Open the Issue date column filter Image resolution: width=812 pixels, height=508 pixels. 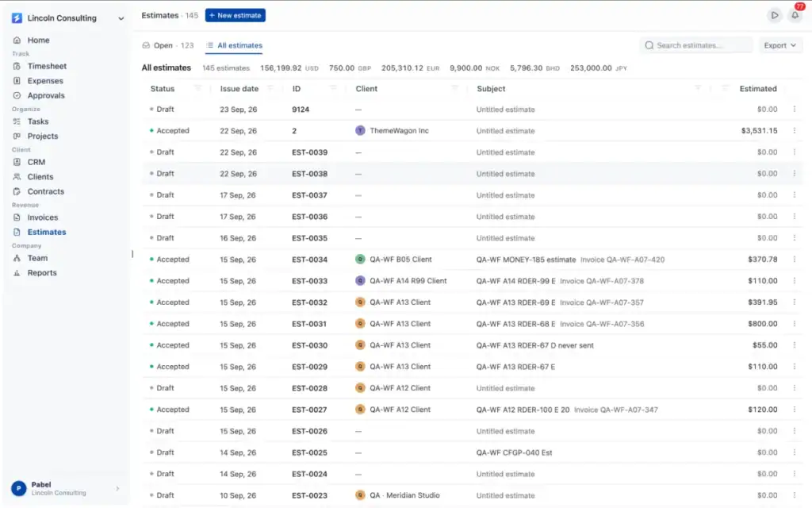(x=270, y=88)
